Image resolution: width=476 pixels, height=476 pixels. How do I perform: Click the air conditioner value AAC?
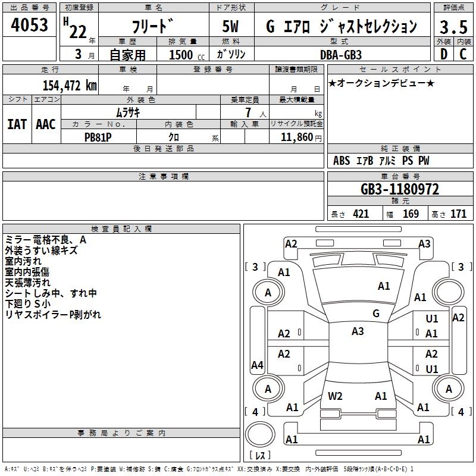[46, 124]
